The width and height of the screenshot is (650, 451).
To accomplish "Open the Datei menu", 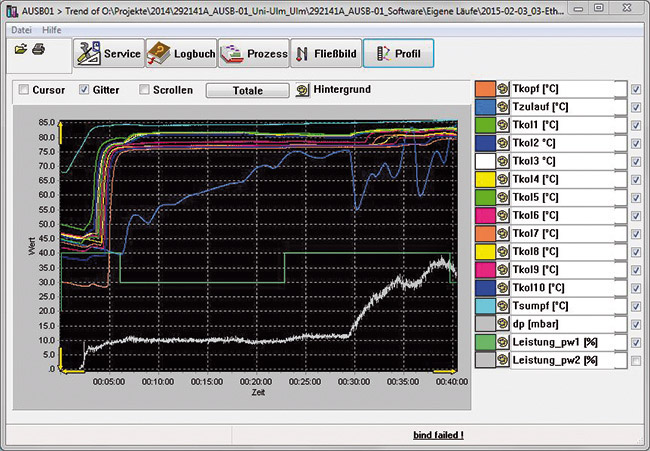I will 21,30.
